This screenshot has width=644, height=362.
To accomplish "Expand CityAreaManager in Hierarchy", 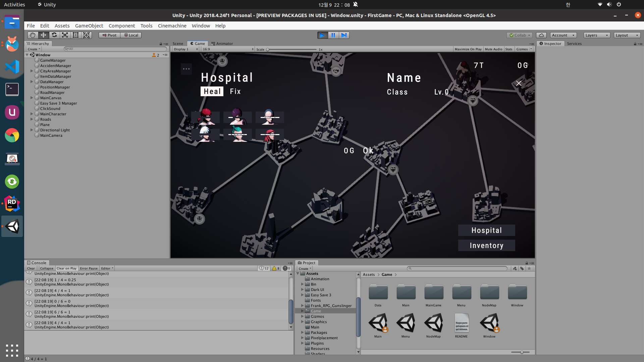I will (32, 71).
